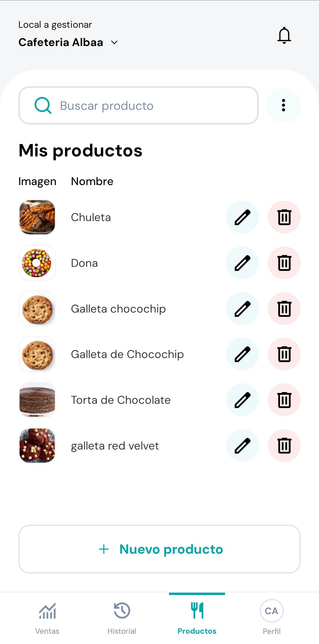This screenshot has width=319, height=644.
Task: Click the Buscar producto search field
Action: pyautogui.click(x=139, y=106)
